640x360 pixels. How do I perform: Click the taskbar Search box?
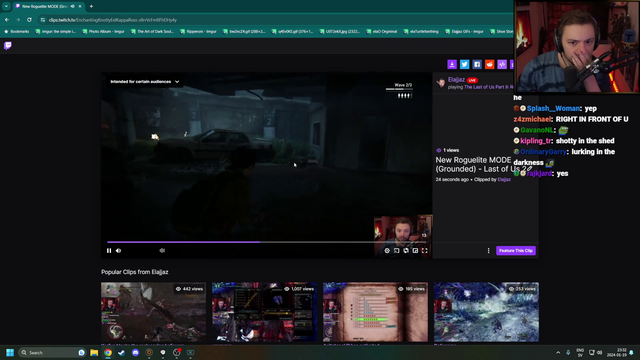pos(52,352)
